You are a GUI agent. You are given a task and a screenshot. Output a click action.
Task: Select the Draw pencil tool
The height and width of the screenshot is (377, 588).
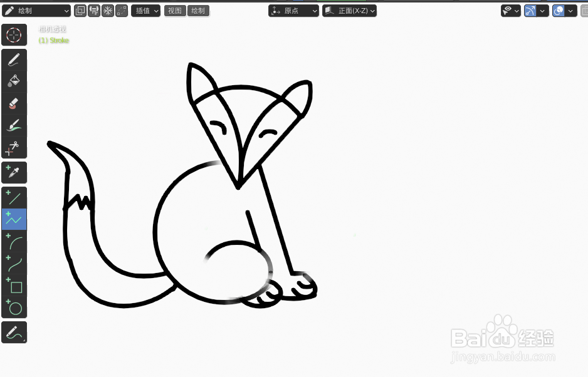14,59
